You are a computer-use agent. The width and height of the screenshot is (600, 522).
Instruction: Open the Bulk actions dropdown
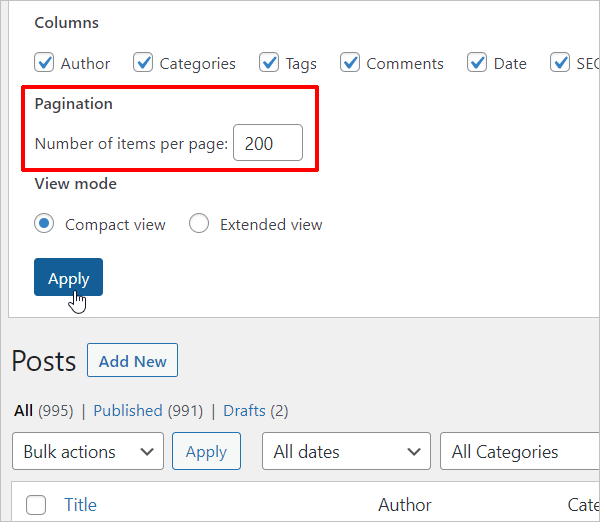coord(87,451)
